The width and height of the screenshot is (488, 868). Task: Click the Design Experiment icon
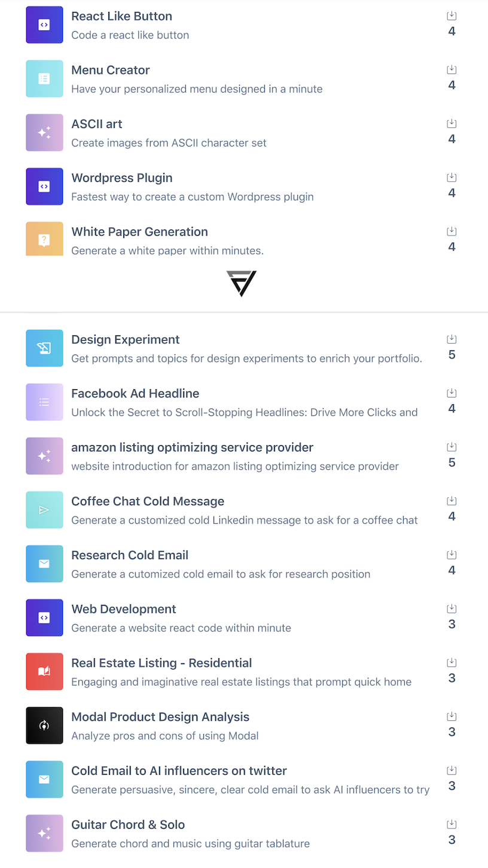pyautogui.click(x=44, y=348)
